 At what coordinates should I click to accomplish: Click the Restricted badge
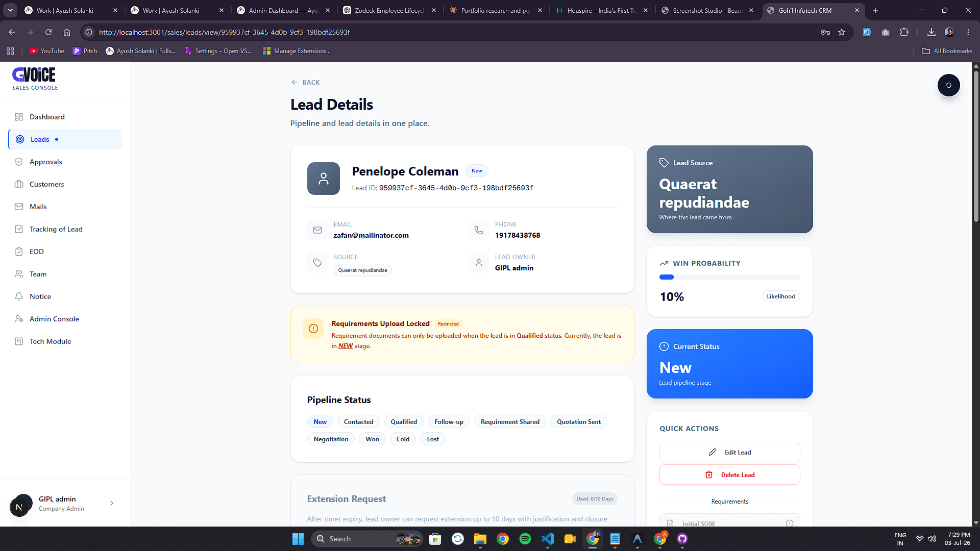coord(448,324)
